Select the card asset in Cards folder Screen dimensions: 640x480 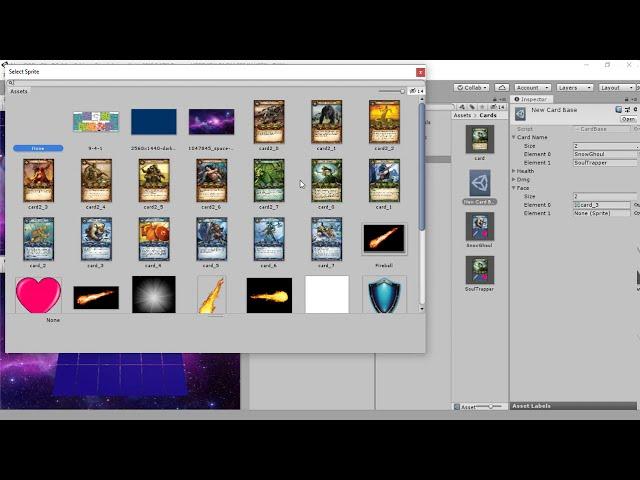click(x=480, y=142)
